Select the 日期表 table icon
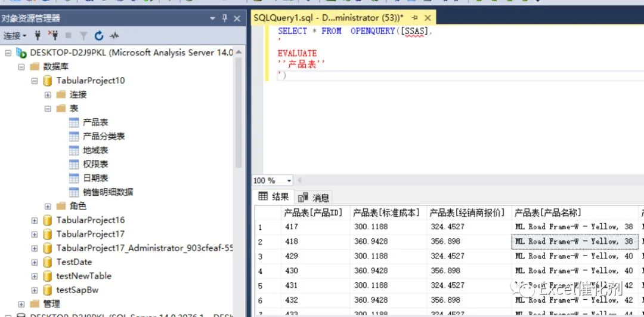644x317 pixels. tap(74, 178)
